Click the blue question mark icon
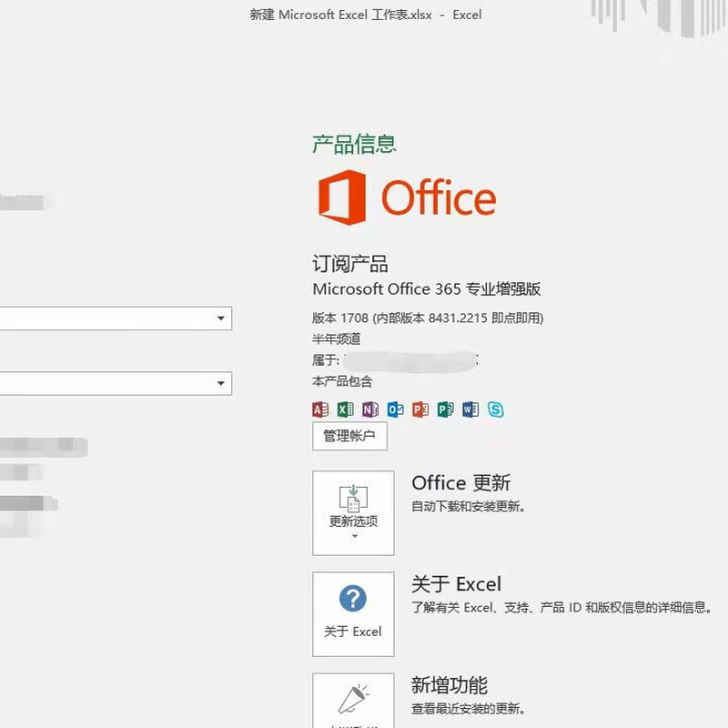Image resolution: width=728 pixels, height=728 pixels. click(353, 598)
